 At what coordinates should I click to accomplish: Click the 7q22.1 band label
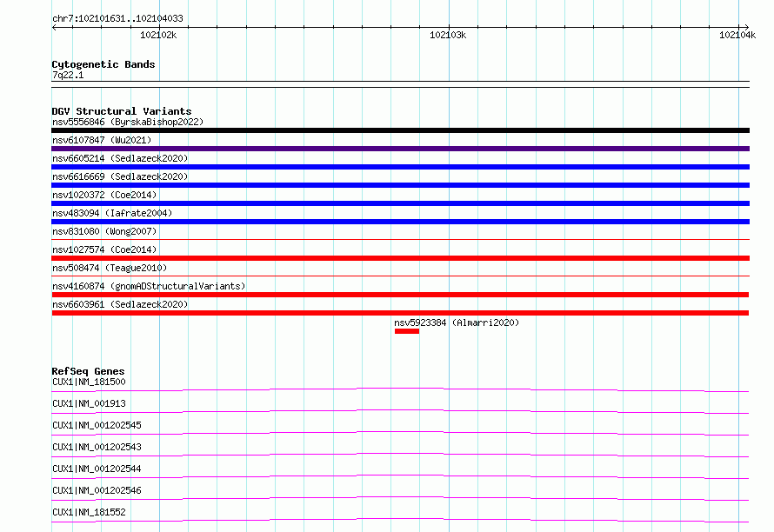(x=68, y=75)
